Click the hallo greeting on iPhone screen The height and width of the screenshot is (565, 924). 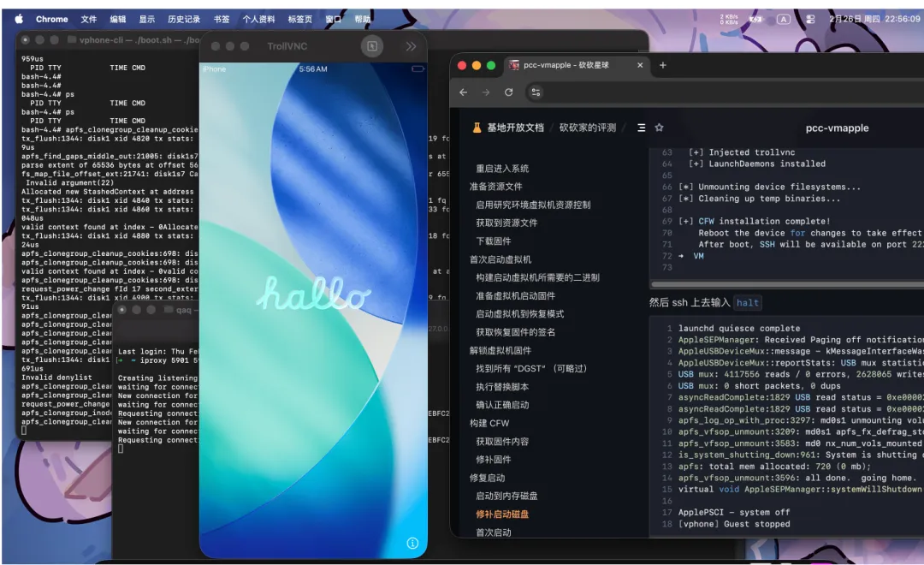[313, 293]
